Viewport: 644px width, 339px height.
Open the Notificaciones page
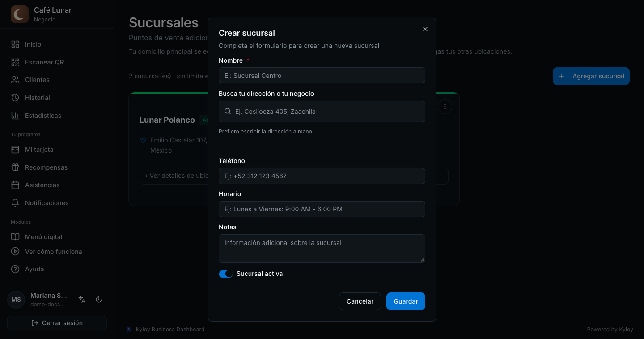tap(57, 203)
